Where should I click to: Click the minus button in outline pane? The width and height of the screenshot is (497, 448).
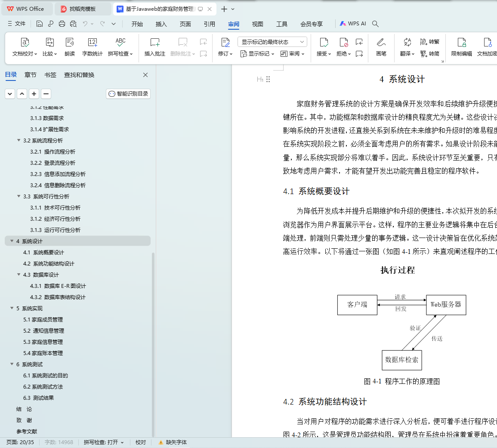46,94
